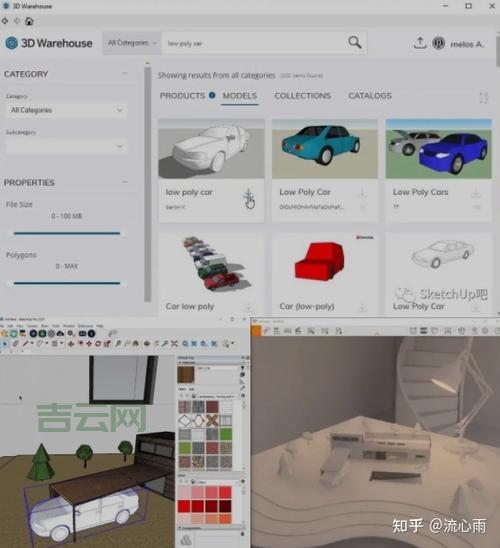
Task: Switch to the COLLECTIONS tab
Action: pyautogui.click(x=303, y=95)
